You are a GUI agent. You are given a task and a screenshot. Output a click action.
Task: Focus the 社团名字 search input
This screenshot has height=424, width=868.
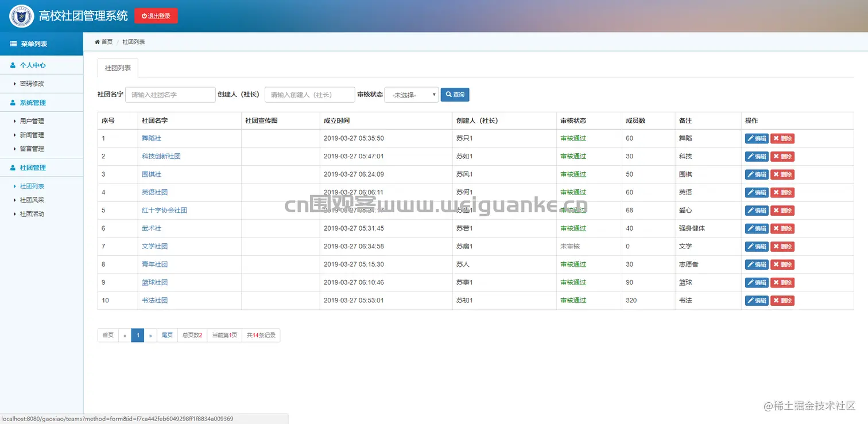(x=170, y=95)
